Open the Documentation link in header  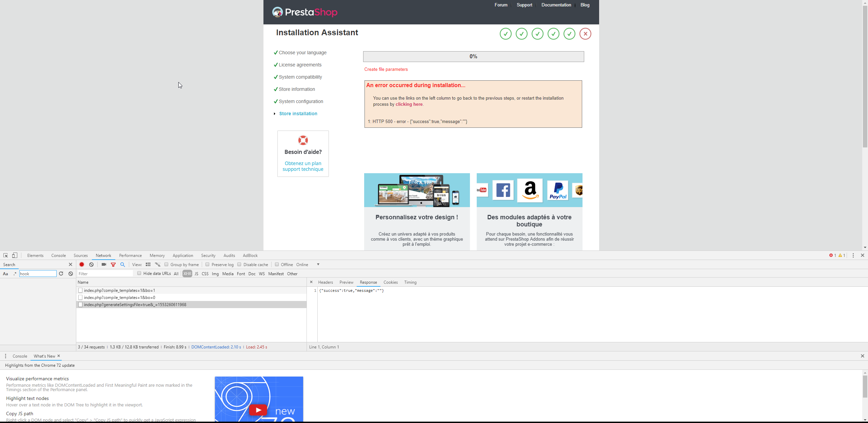[x=556, y=5]
